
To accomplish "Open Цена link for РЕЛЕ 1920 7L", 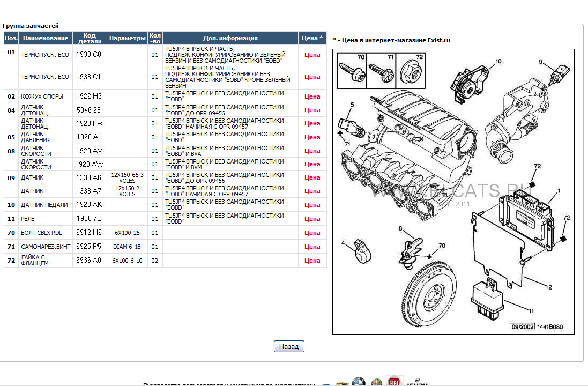I will tap(312, 219).
